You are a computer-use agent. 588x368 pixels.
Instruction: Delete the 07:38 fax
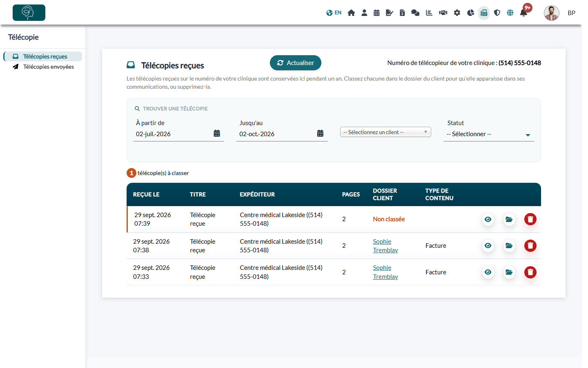tap(530, 246)
